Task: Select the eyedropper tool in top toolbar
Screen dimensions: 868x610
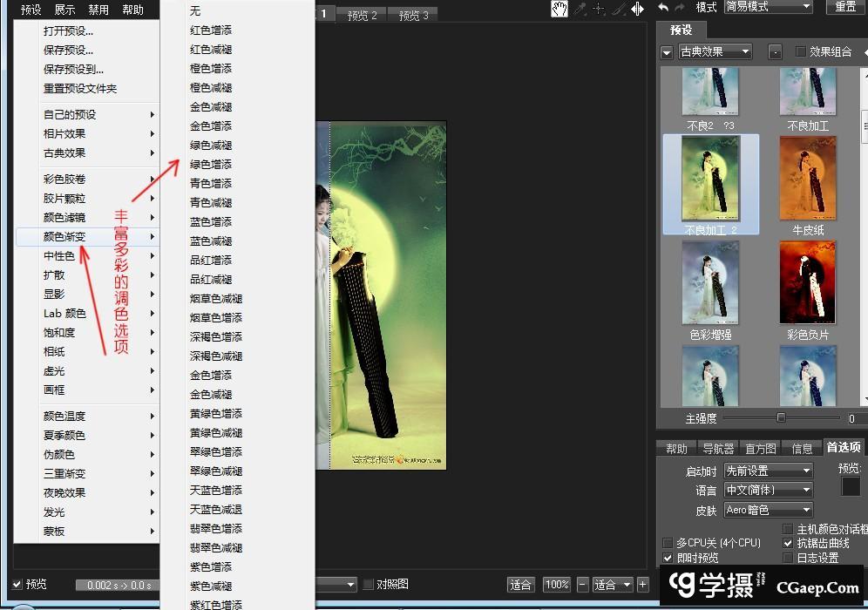Action: click(580, 9)
